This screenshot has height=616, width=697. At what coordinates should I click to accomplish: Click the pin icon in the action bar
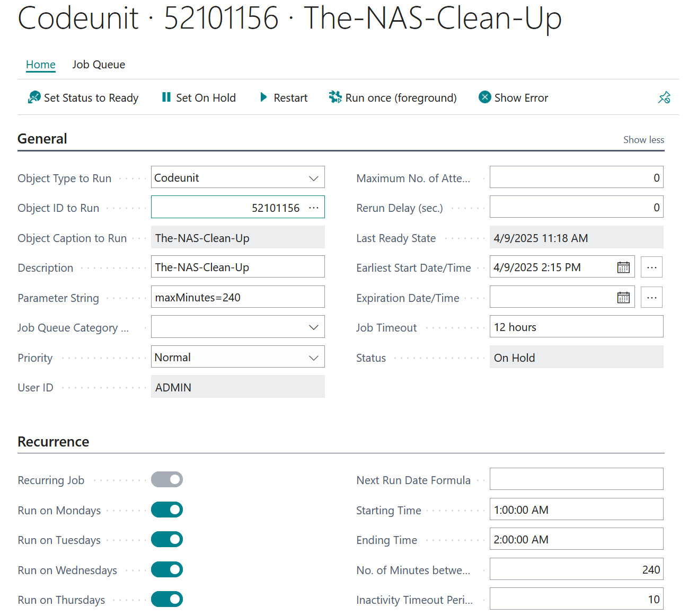pos(664,97)
